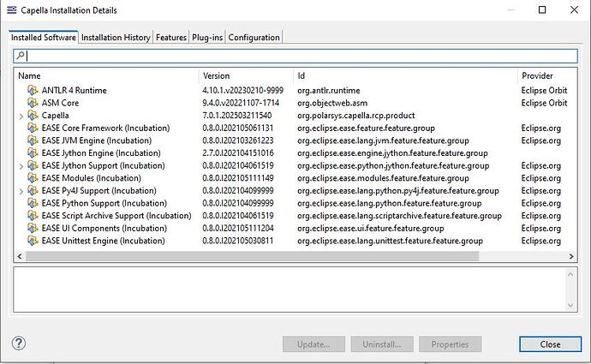Click Eclipse Orbit provider for ANTLR row
591x364 pixels.
pyautogui.click(x=544, y=91)
